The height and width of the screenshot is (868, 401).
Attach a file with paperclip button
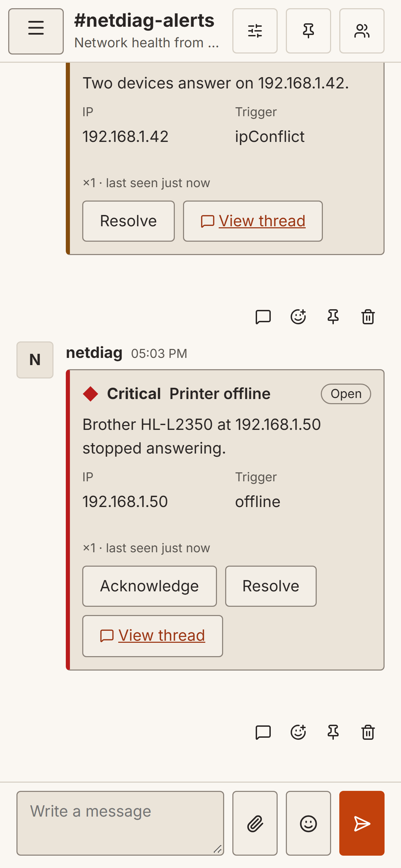255,823
